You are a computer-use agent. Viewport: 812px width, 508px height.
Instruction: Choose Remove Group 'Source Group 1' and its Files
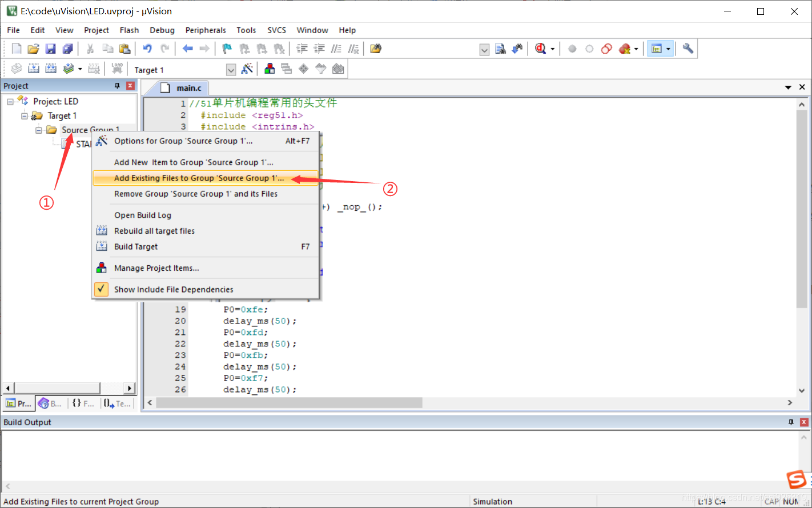coord(205,194)
